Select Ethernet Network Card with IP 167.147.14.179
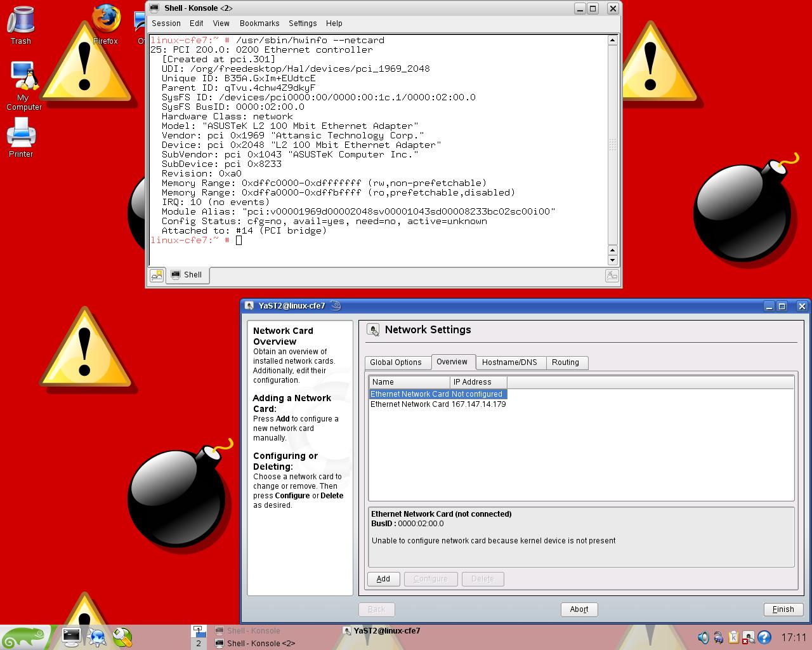The image size is (812, 650). point(438,404)
